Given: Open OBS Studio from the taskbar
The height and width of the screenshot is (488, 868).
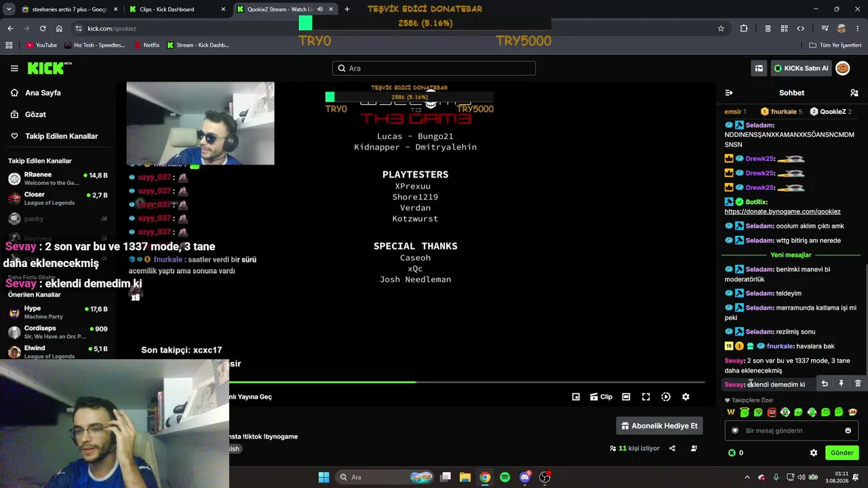Looking at the screenshot, I should (545, 477).
